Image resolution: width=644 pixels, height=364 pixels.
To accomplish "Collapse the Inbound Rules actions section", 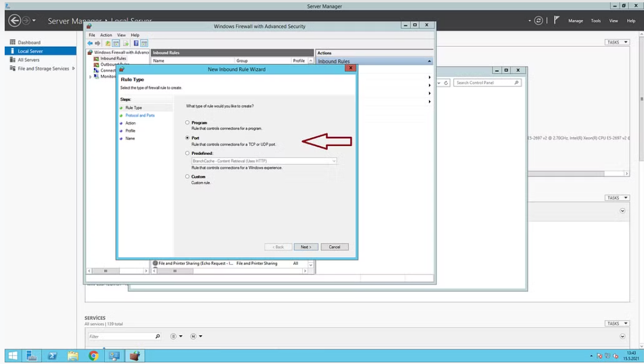I will click(x=429, y=61).
